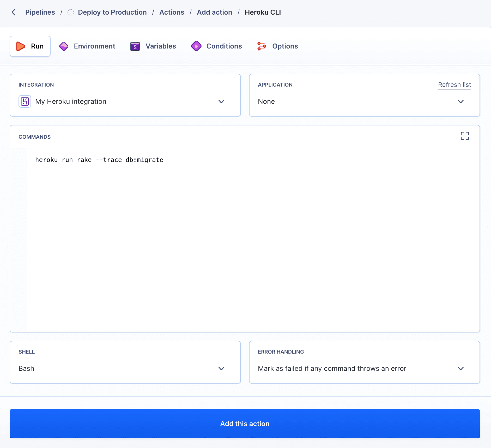Open the Shell dropdown showing Bash
Viewport: 491px width, 448px height.
221,368
